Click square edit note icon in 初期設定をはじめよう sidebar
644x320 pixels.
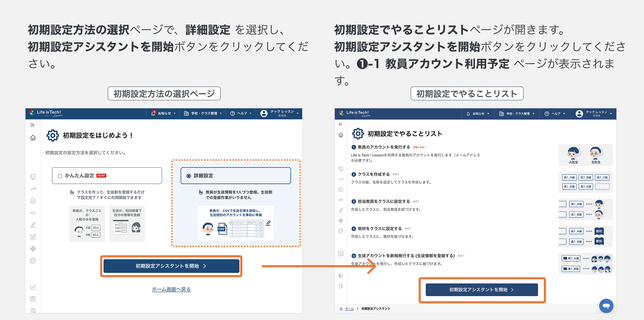pyautogui.click(x=33, y=237)
